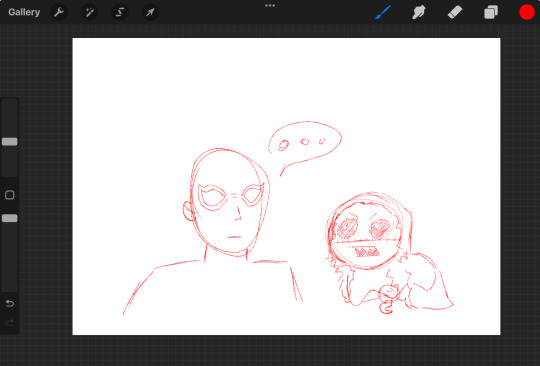Open the Adjustments magic wand menu
Viewport: 540px width, 366px height.
pyautogui.click(x=89, y=12)
